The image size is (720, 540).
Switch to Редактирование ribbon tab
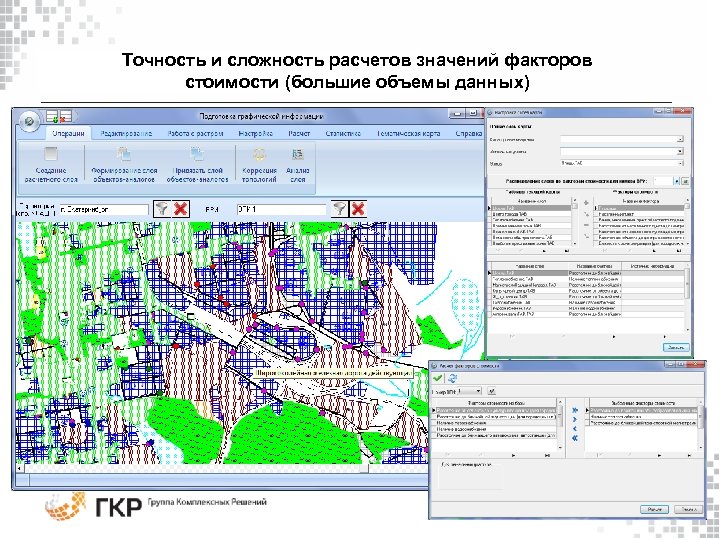coord(126,134)
